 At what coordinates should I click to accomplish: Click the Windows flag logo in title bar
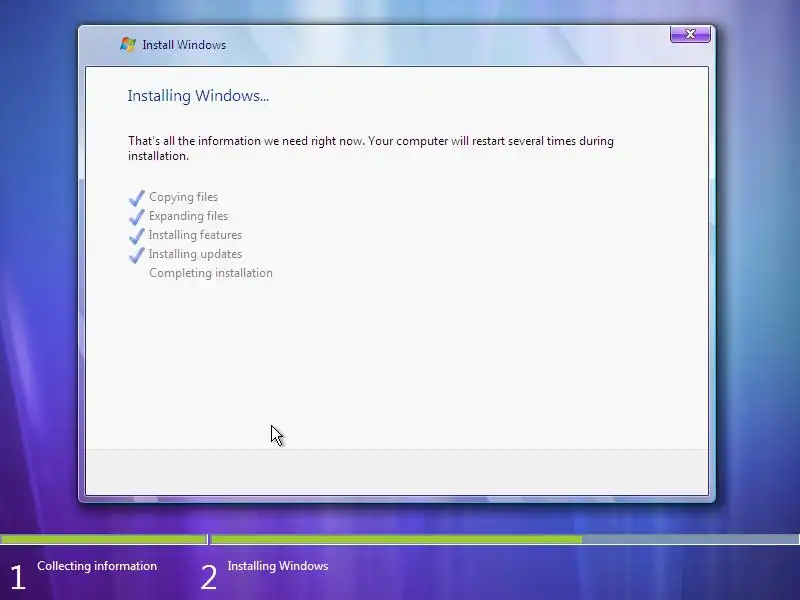click(x=128, y=44)
